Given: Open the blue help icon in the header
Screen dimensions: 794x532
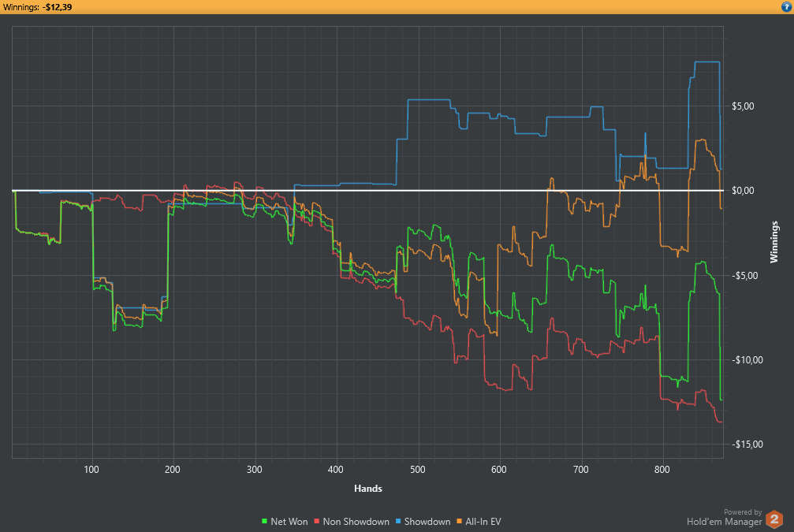Looking at the screenshot, I should click(786, 6).
